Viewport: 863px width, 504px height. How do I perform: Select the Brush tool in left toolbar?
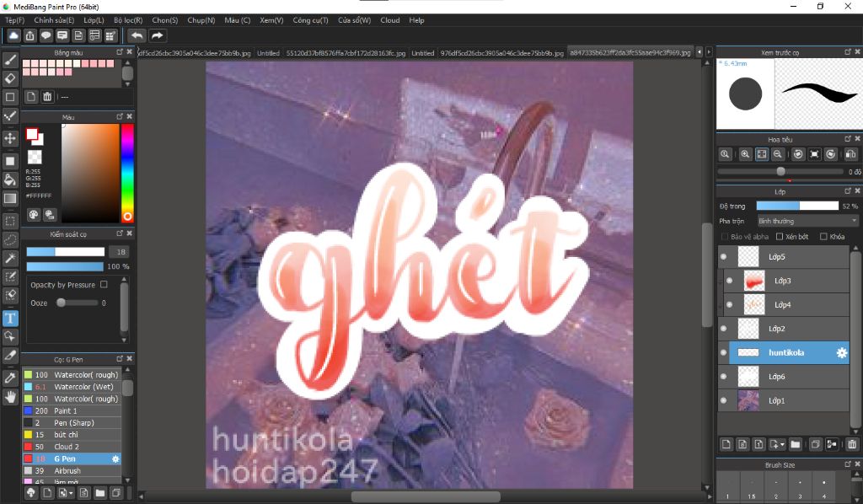[10, 60]
